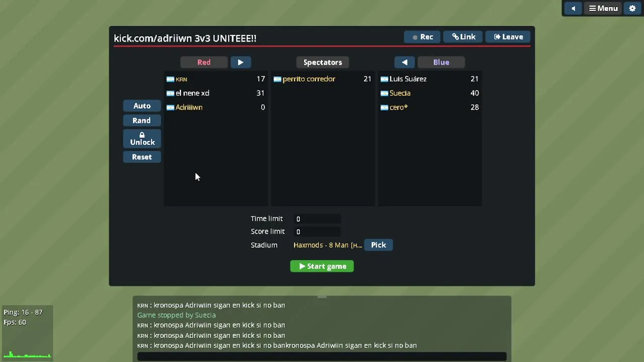Click the chat input bar
Image resolution: width=644 pixels, height=362 pixels.
pos(322,356)
